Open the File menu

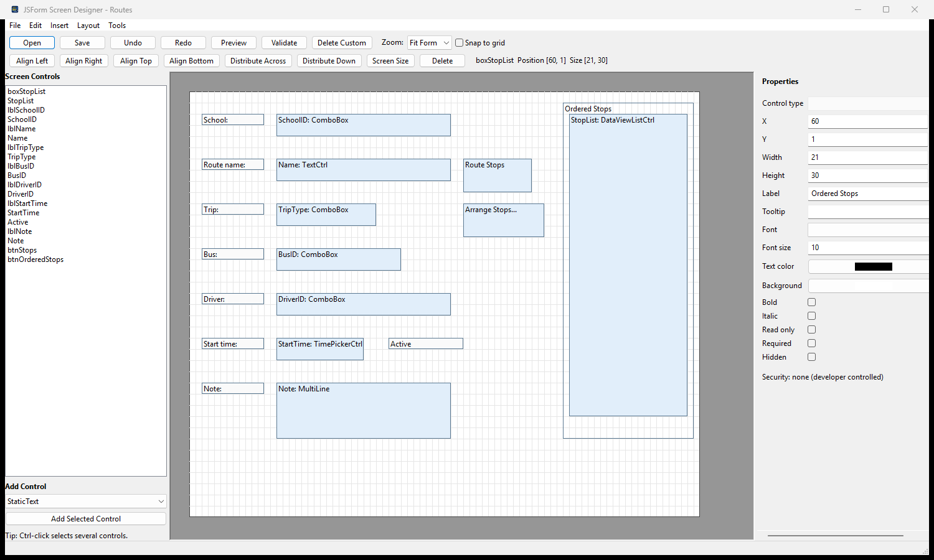pyautogui.click(x=15, y=26)
